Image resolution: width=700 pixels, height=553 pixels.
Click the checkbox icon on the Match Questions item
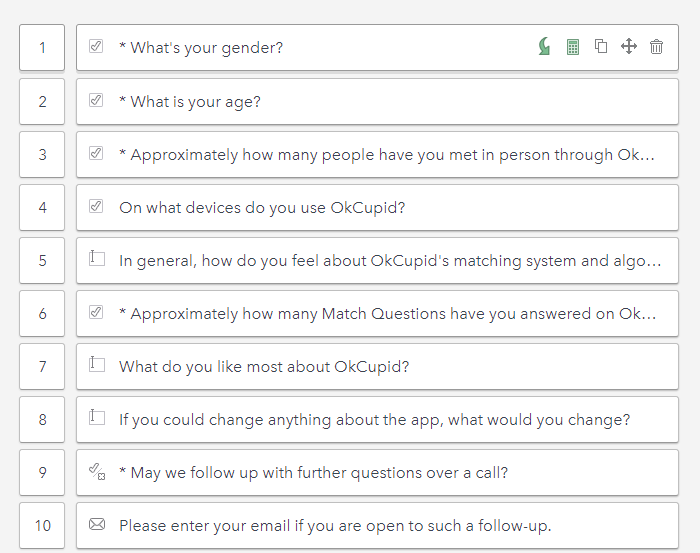[96, 312]
